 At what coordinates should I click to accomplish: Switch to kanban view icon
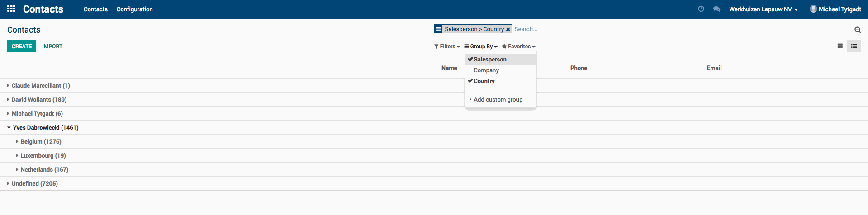(840, 46)
